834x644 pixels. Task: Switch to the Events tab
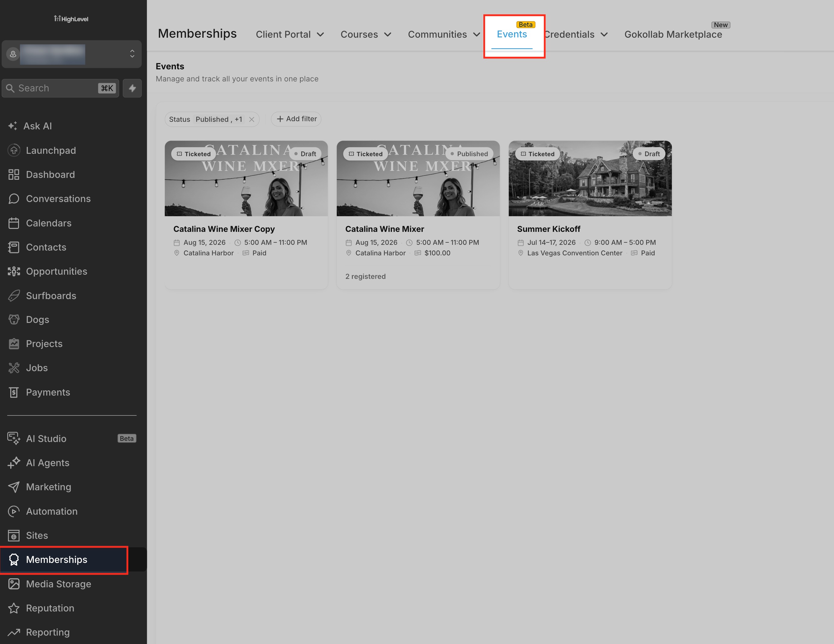(512, 34)
